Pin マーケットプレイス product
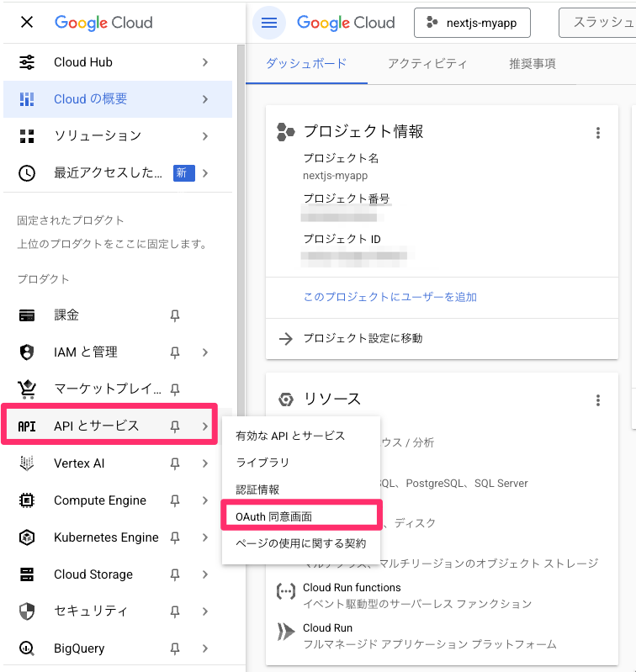The width and height of the screenshot is (636, 672). (175, 389)
